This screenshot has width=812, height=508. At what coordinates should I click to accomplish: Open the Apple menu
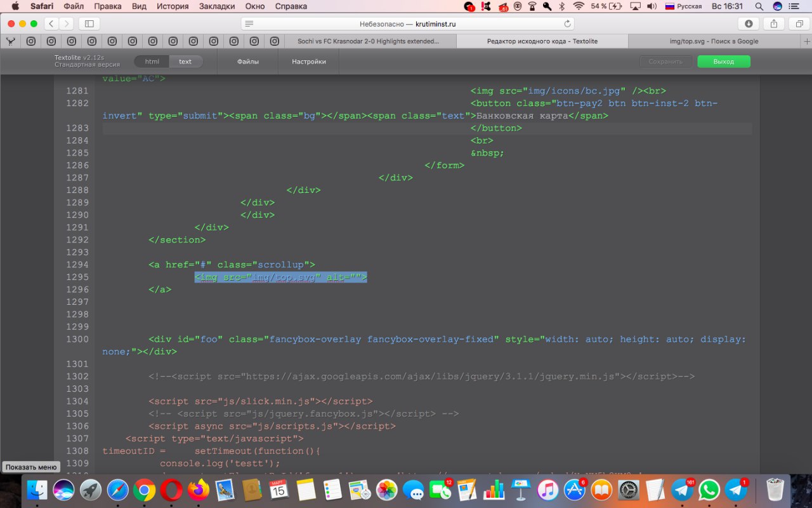(x=15, y=6)
